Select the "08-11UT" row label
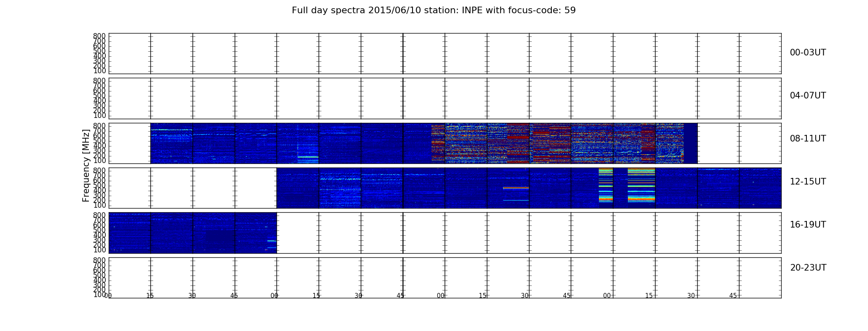868x331 pixels. pos(808,139)
